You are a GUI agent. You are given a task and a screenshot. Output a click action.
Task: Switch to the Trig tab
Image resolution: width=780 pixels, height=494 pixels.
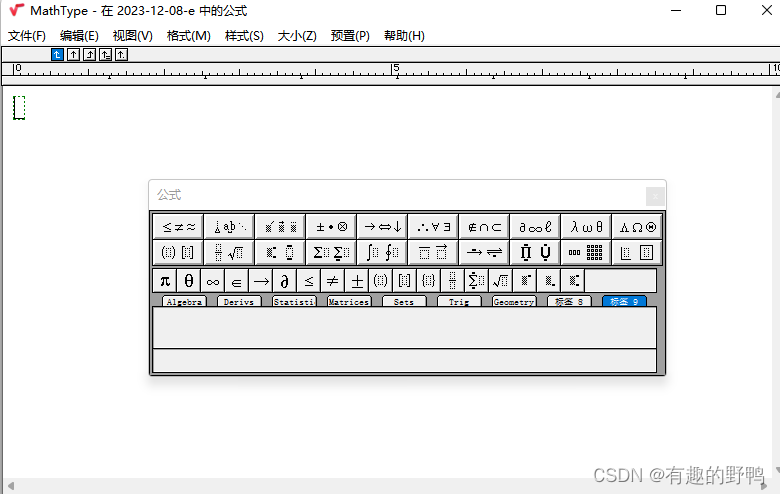pos(459,301)
